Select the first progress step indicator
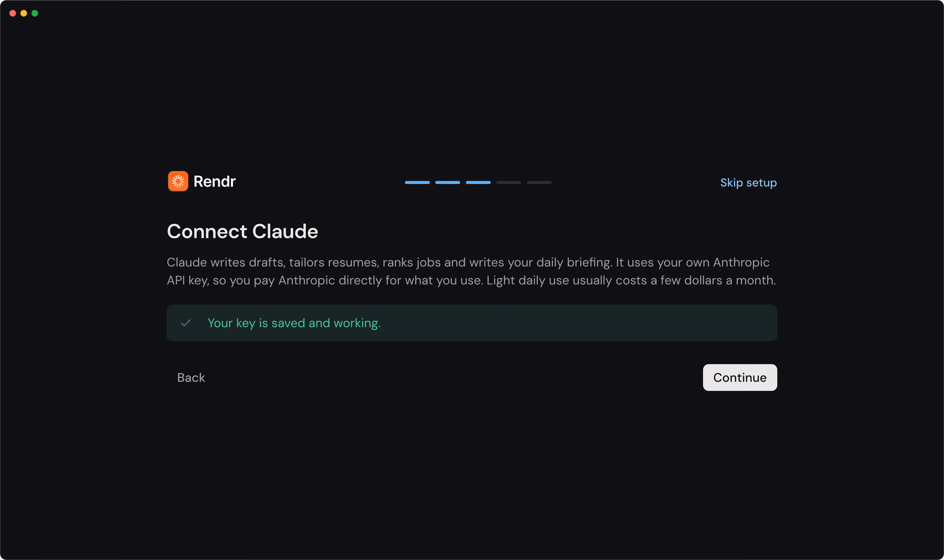Screen dimensions: 944x560 pyautogui.click(x=417, y=183)
